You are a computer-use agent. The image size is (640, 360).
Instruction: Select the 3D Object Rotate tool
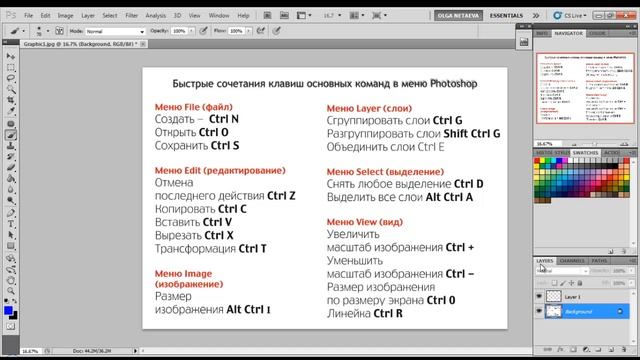pos(11,258)
